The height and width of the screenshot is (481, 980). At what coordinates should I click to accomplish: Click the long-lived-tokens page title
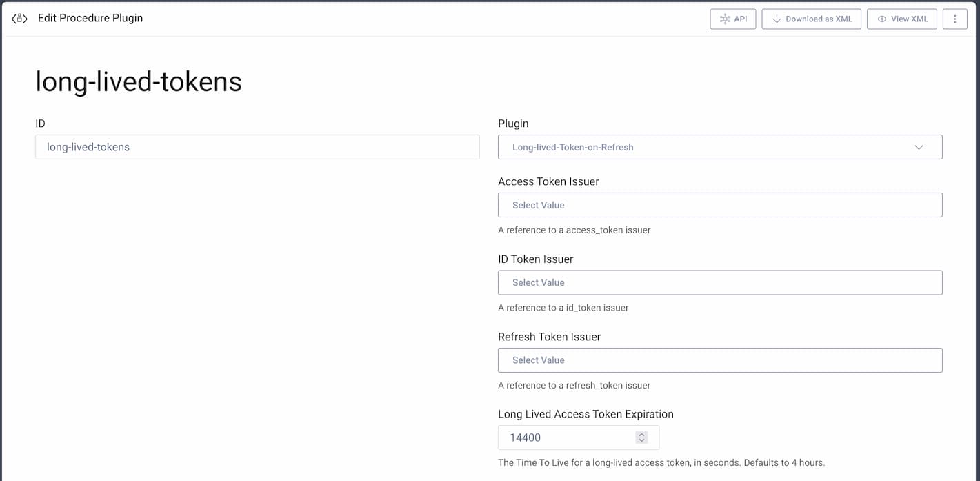(138, 81)
